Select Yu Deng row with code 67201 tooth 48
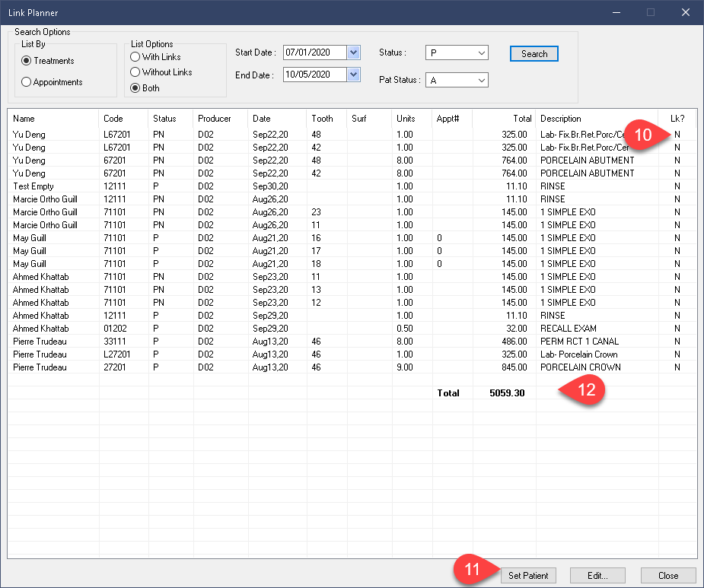 click(352, 161)
